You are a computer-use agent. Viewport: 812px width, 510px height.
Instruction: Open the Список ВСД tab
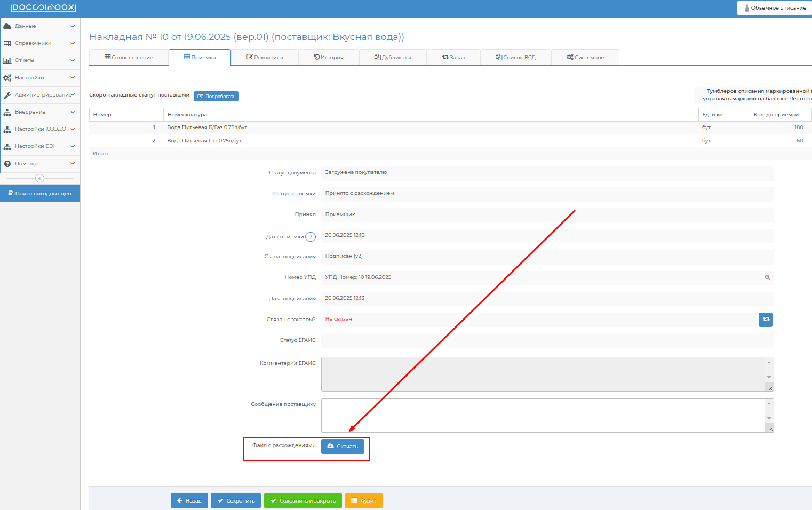[x=515, y=58]
